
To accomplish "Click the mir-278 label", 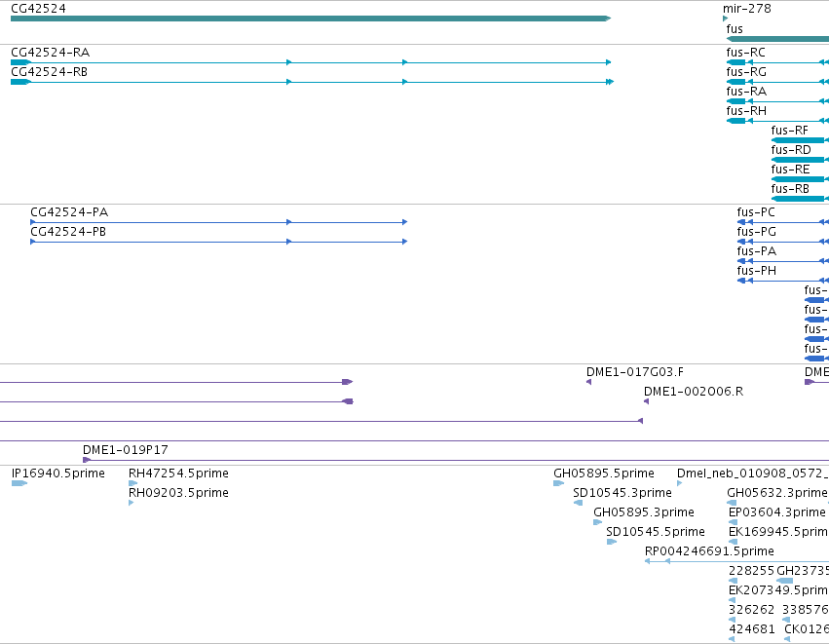I will tap(746, 9).
